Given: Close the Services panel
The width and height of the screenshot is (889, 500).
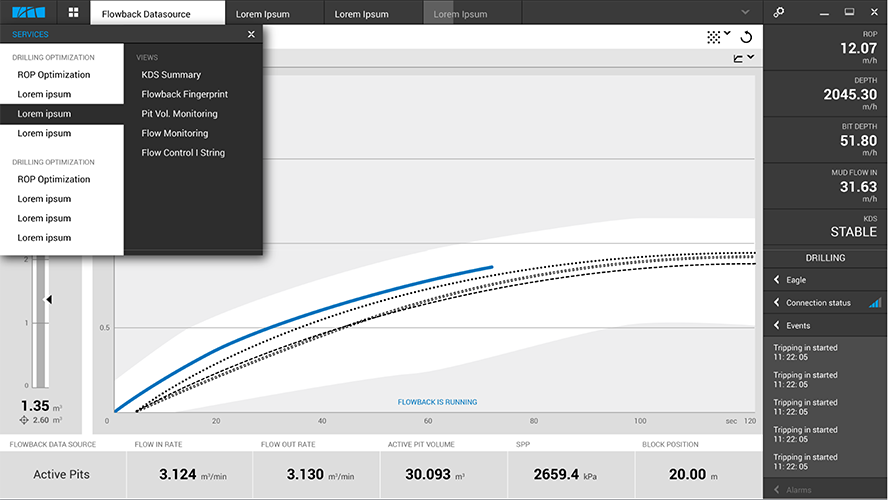Looking at the screenshot, I should coord(251,34).
